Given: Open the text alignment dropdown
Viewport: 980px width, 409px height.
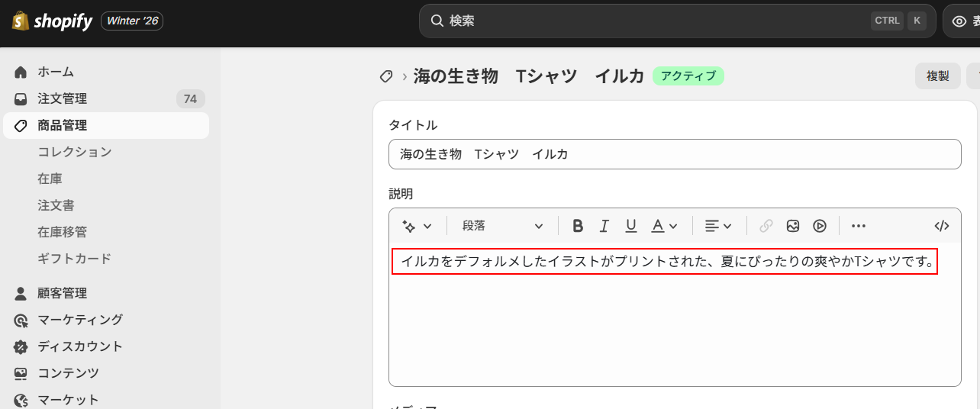Looking at the screenshot, I should (x=718, y=226).
